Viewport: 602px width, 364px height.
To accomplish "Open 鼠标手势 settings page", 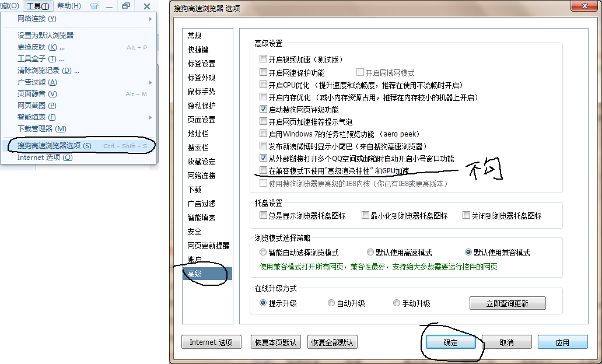I will pos(208,92).
